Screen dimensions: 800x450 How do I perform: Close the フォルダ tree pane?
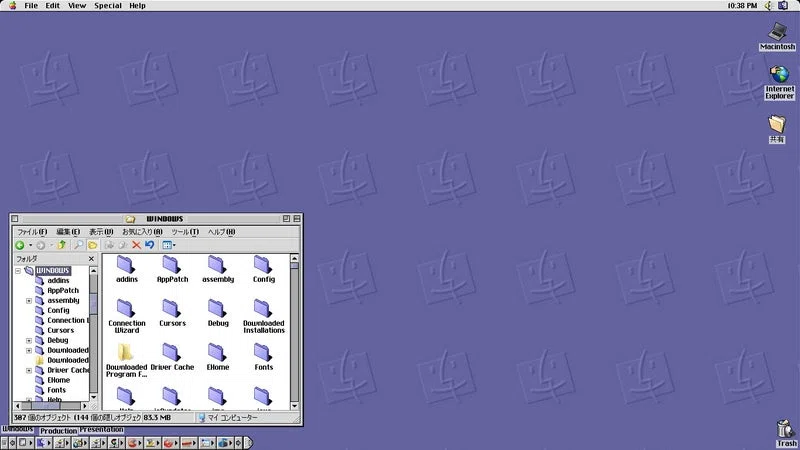tap(91, 259)
